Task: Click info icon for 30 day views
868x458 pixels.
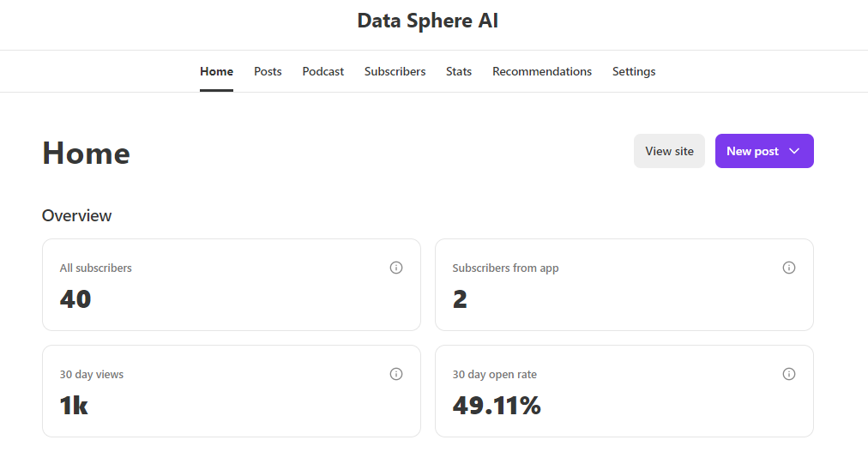Action: 396,374
